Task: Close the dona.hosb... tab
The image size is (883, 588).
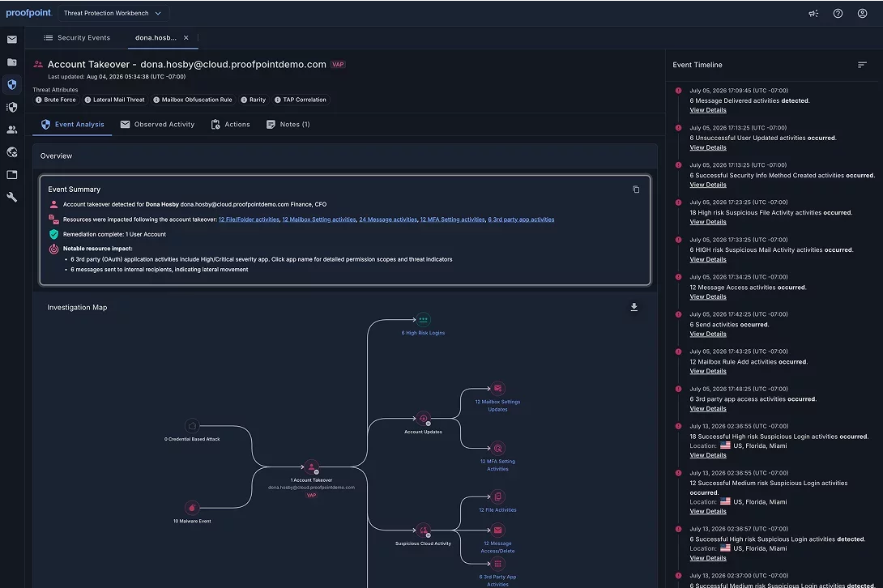Action: (x=186, y=38)
